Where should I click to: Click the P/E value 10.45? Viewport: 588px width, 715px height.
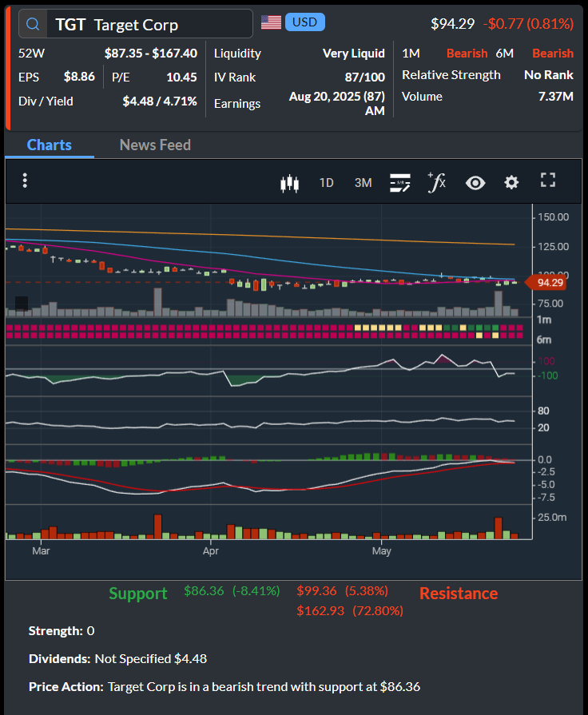(181, 77)
